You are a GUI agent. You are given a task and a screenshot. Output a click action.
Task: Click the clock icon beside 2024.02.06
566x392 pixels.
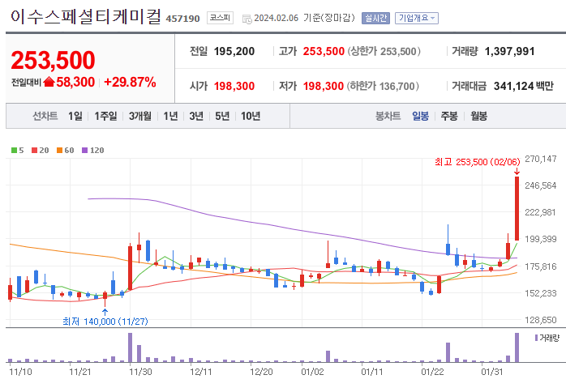coord(247,19)
